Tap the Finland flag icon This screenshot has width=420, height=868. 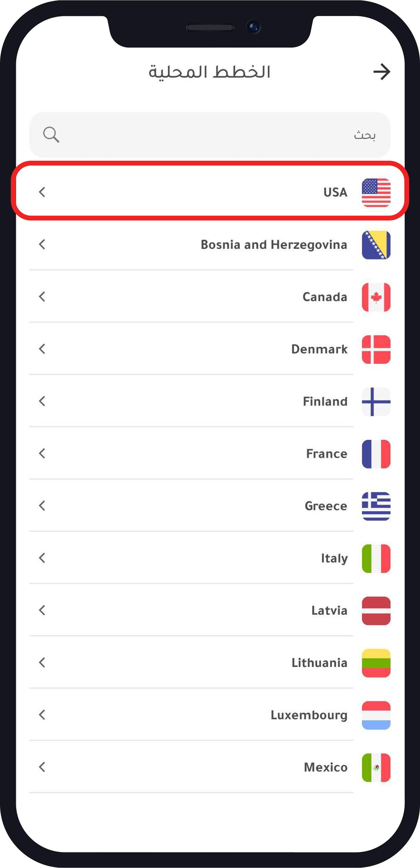(376, 402)
